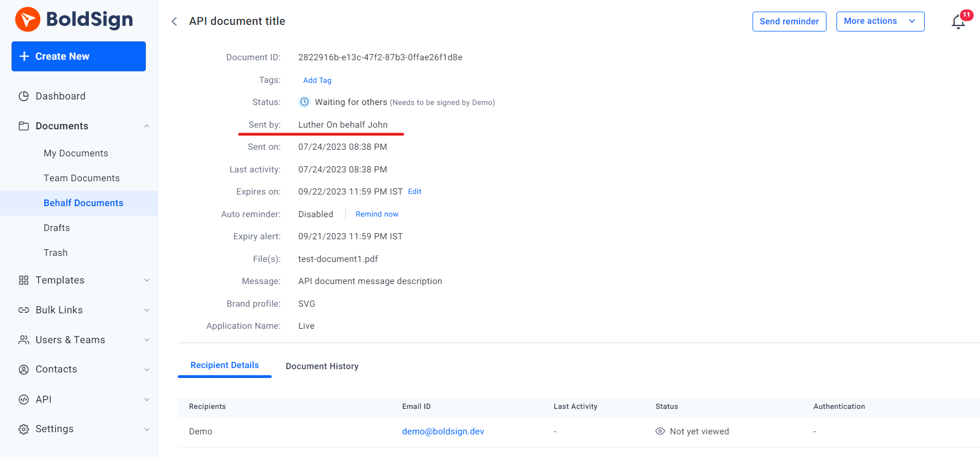Click the Remind now link
Screen dimensions: 980x457
click(x=377, y=214)
